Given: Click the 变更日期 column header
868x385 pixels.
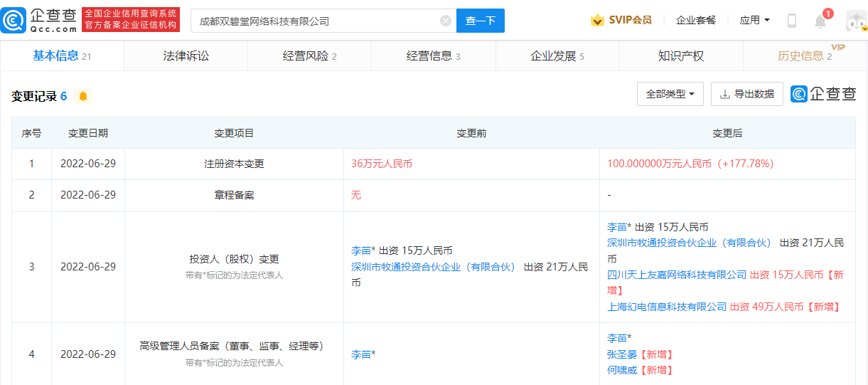Looking at the screenshot, I should (88, 133).
